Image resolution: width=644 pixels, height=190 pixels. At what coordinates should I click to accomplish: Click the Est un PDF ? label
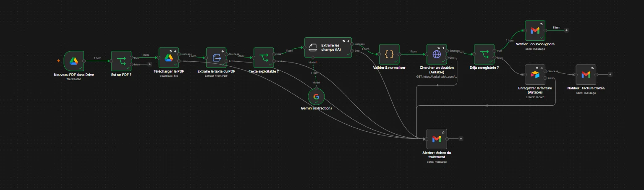coord(121,75)
